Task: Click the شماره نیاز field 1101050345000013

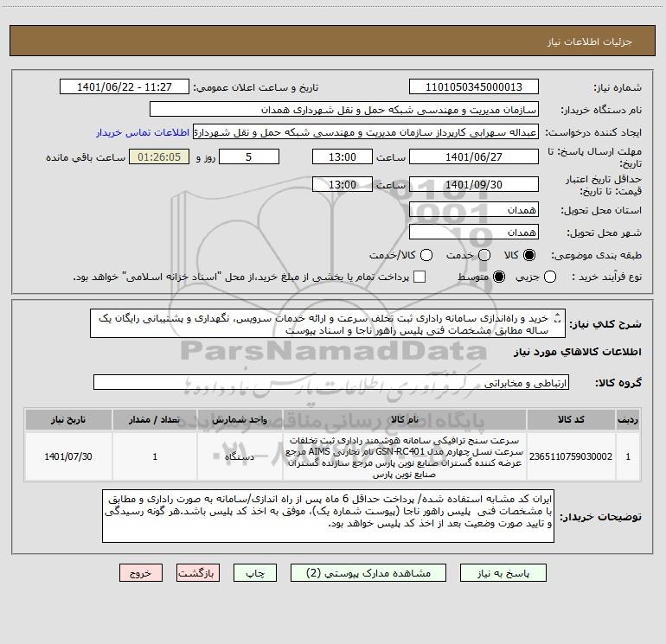Action: 474,86
